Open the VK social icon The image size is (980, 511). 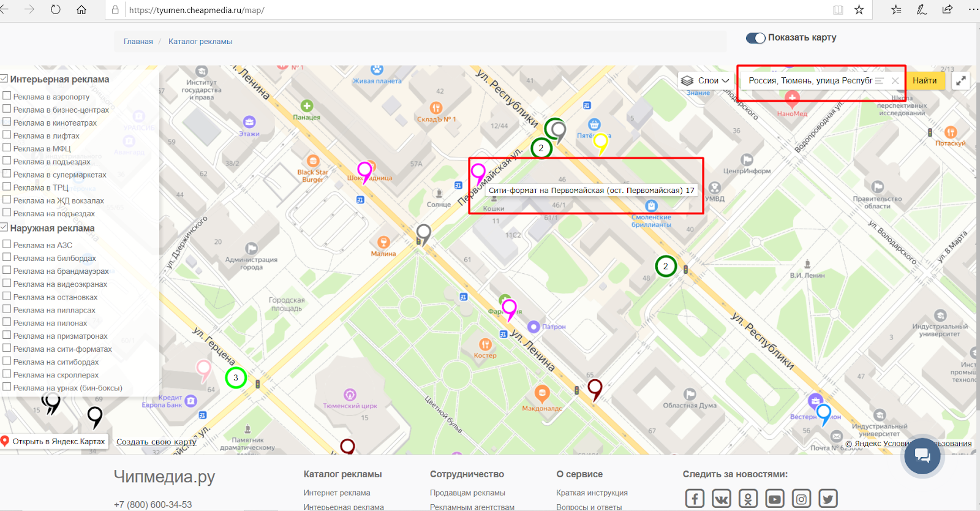[x=722, y=499]
